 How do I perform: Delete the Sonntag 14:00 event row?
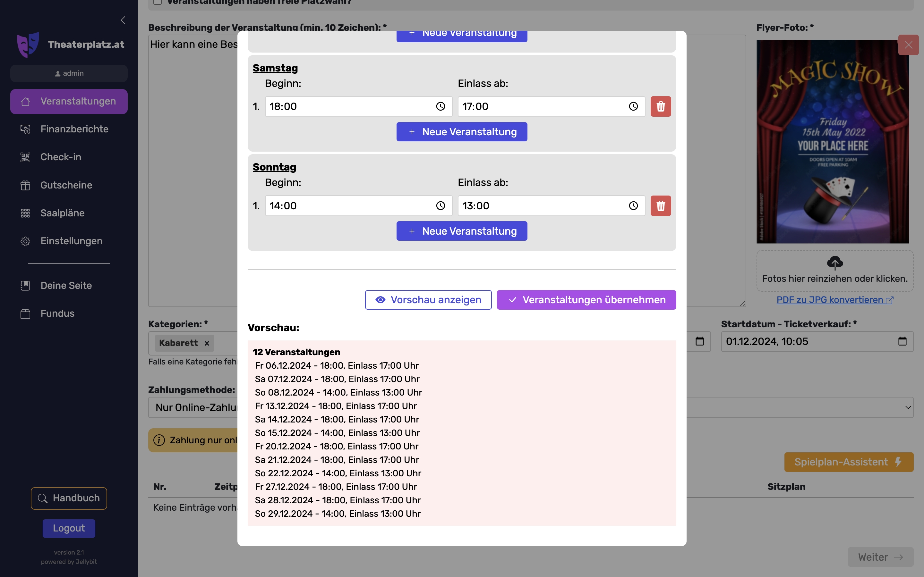[x=661, y=206]
